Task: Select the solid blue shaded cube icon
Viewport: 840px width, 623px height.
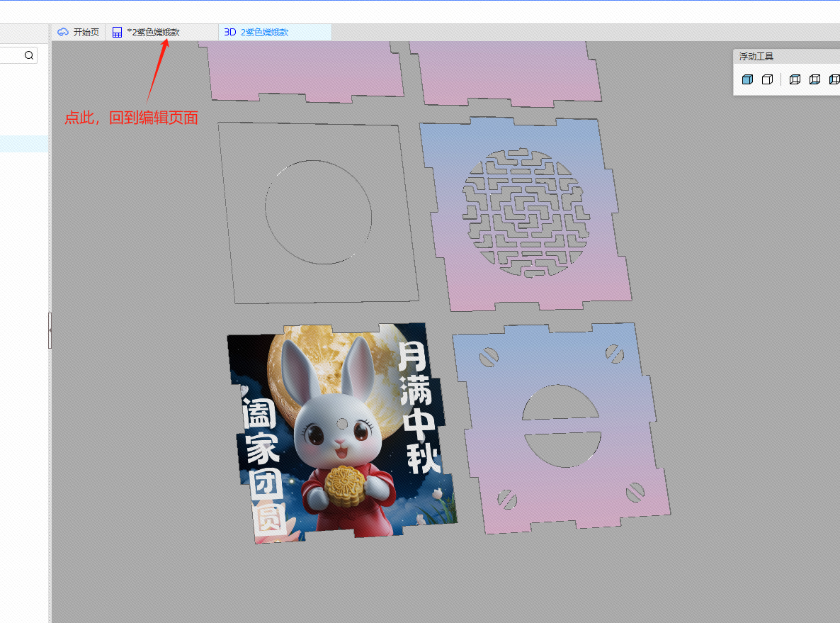Action: pos(747,79)
